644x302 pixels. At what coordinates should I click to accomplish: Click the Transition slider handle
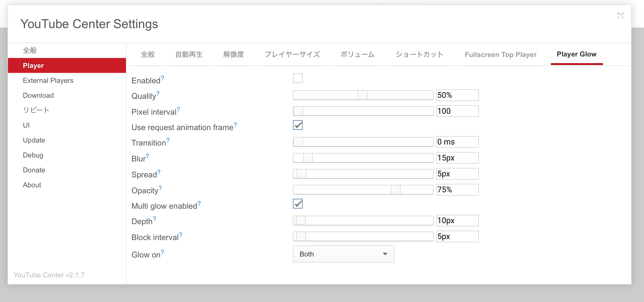click(x=298, y=142)
